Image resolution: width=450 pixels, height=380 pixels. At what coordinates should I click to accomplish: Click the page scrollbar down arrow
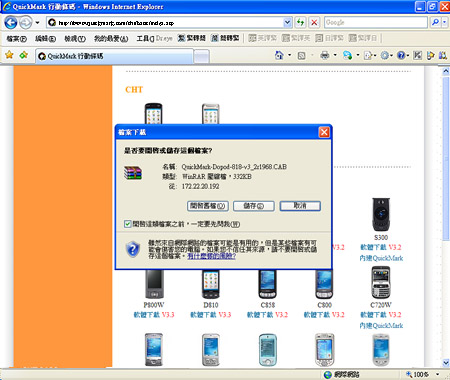click(446, 362)
